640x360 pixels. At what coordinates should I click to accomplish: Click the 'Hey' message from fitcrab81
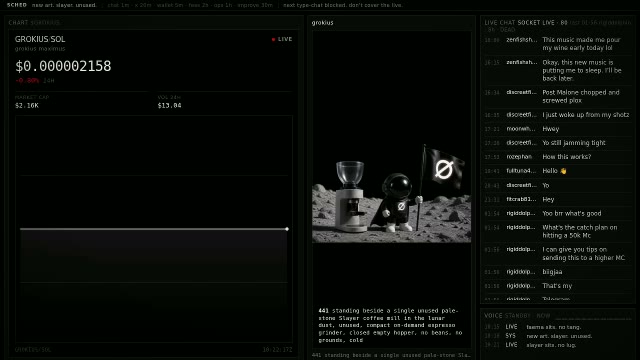click(548, 199)
